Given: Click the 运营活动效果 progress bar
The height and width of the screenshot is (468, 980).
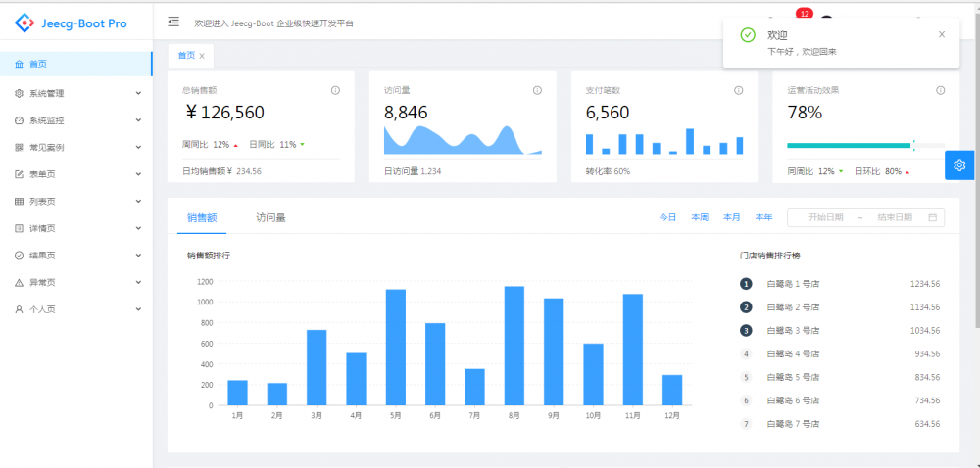Looking at the screenshot, I should (865, 145).
